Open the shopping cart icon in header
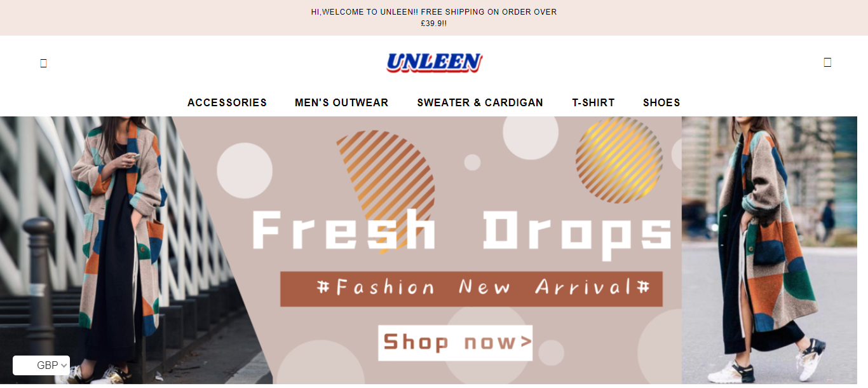This screenshot has width=868, height=388. pyautogui.click(x=827, y=62)
